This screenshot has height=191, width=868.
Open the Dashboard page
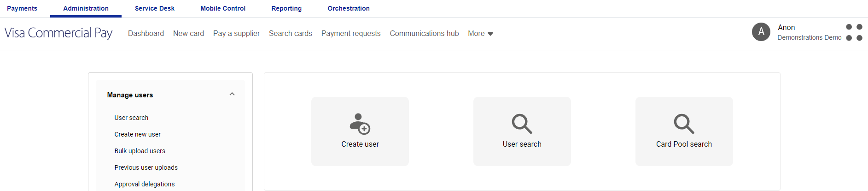click(146, 34)
